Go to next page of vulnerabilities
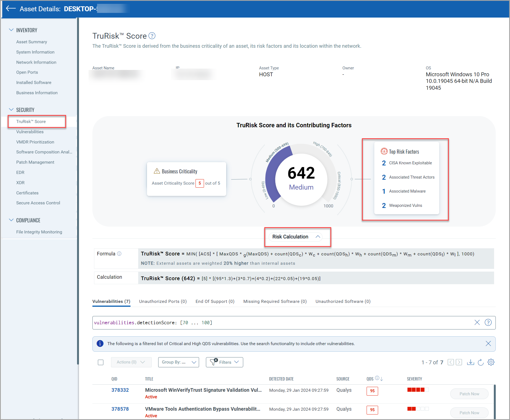 pos(459,362)
